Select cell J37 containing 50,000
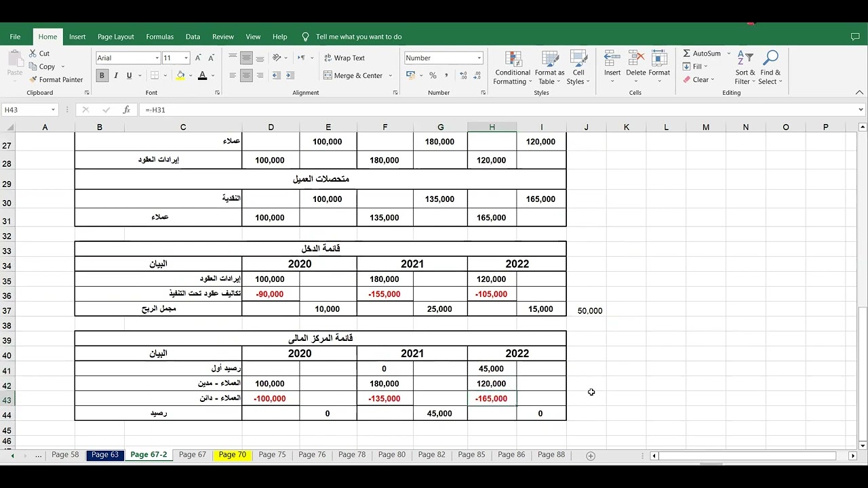 click(587, 310)
